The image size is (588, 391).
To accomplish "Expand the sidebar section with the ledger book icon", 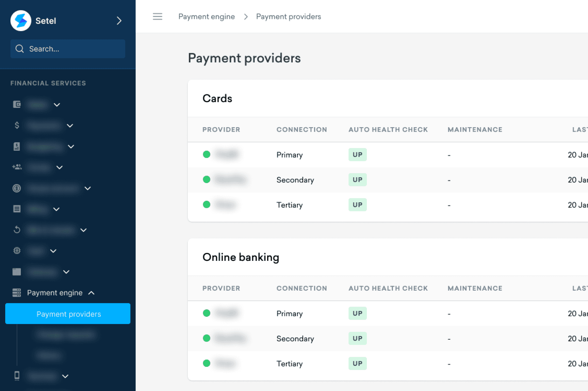I will [71, 146].
